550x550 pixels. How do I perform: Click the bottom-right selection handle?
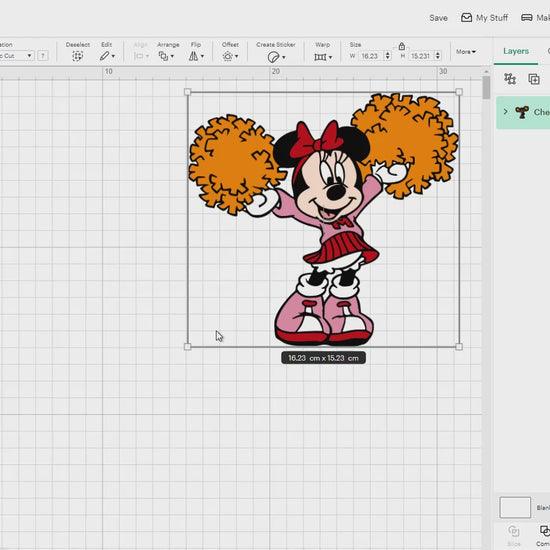(x=459, y=347)
